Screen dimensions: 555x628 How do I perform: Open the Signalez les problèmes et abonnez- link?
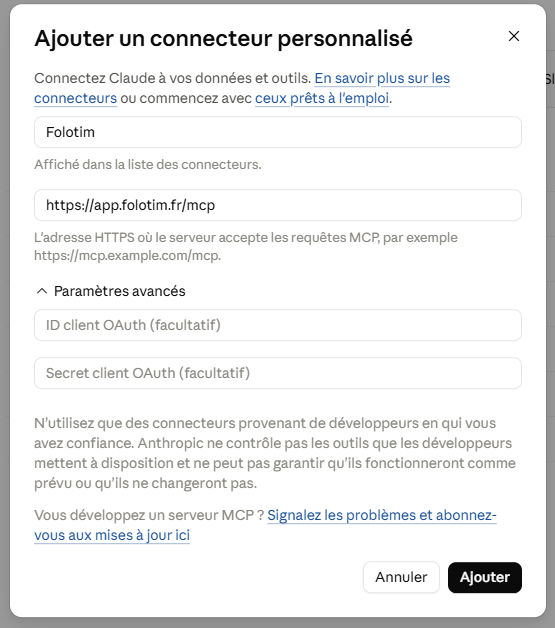382,515
